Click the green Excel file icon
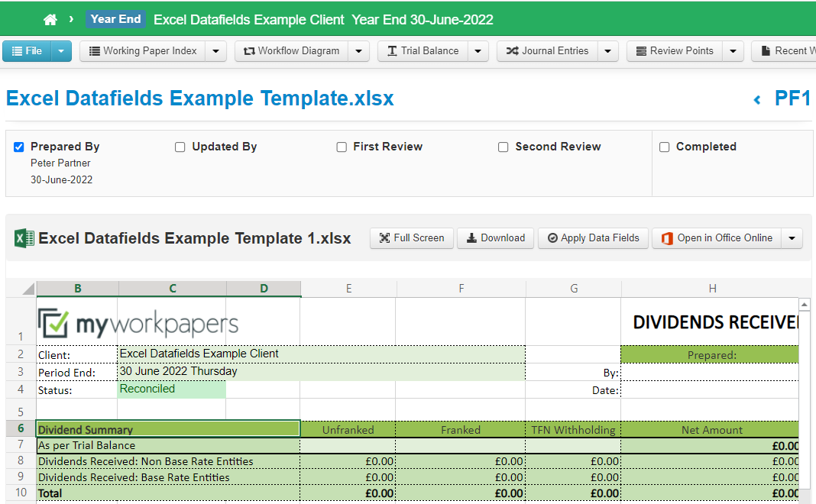This screenshot has width=816, height=504. [24, 238]
